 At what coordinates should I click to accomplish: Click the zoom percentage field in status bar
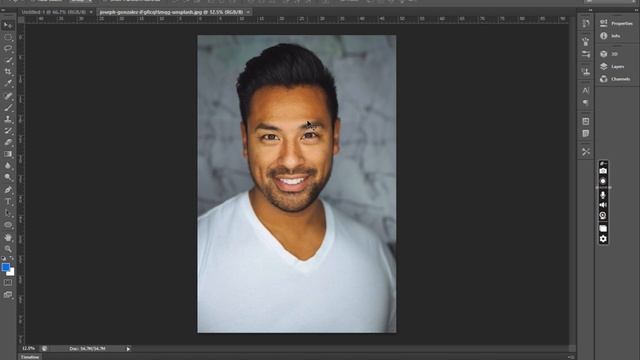tap(29, 349)
